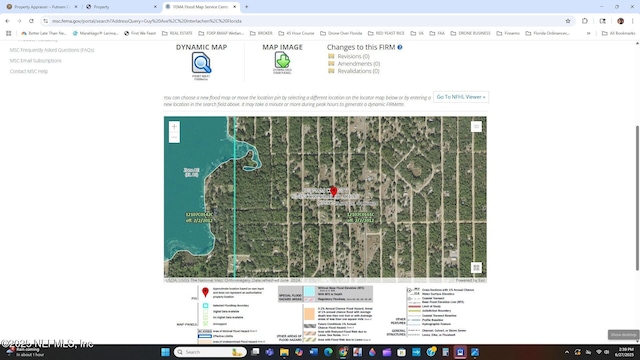
Task: Open Microsoft Teams from taskbar
Action: pos(269,352)
